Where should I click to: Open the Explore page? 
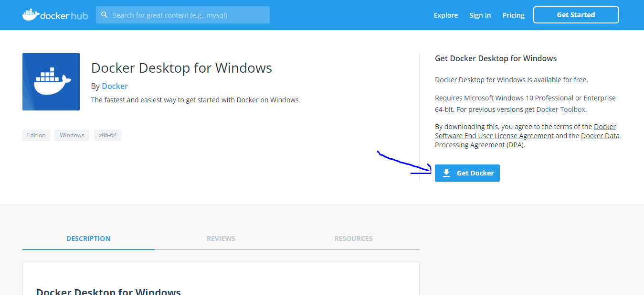445,15
